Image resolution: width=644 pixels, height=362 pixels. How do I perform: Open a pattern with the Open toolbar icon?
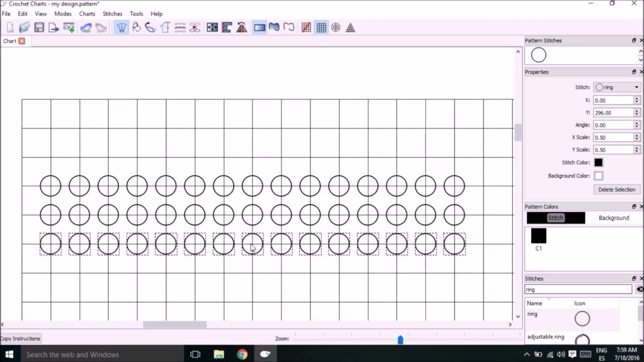(24, 27)
